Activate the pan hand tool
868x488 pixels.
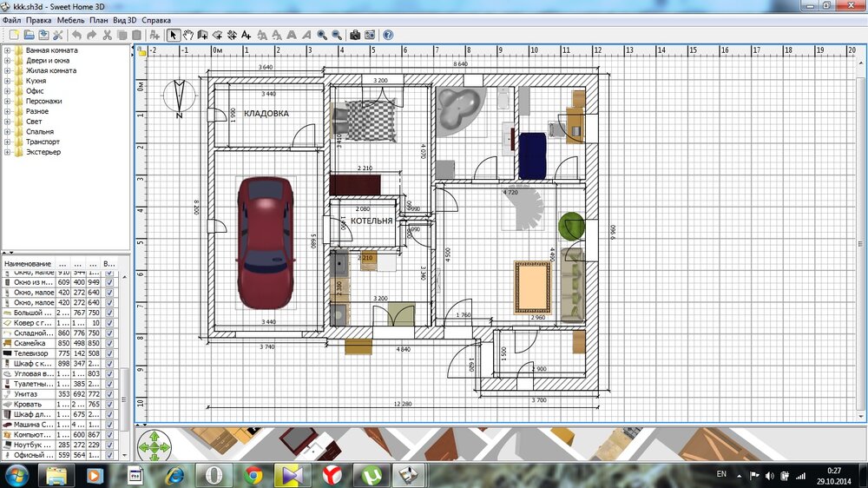pyautogui.click(x=188, y=35)
